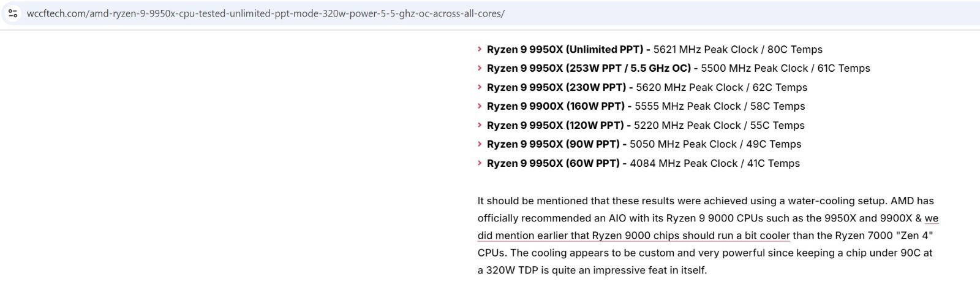This screenshot has height=284, width=980.
Task: Click red chevron beside 120W PPT entry
Action: 480,125
